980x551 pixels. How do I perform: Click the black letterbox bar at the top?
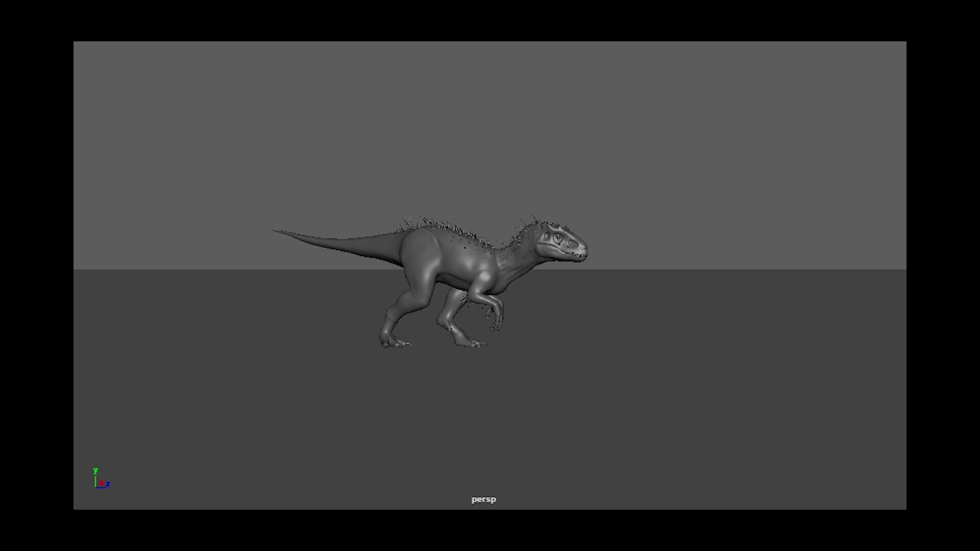click(x=490, y=20)
